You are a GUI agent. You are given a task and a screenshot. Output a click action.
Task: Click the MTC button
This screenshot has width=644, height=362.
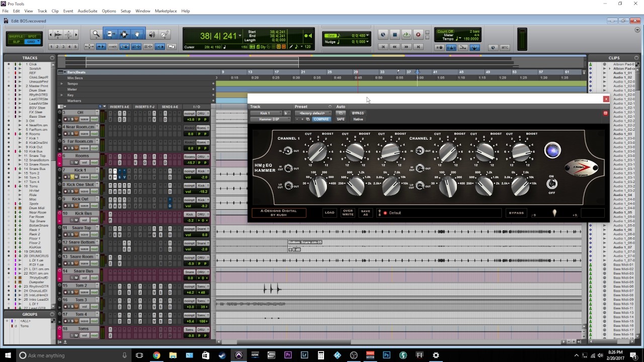click(x=505, y=47)
